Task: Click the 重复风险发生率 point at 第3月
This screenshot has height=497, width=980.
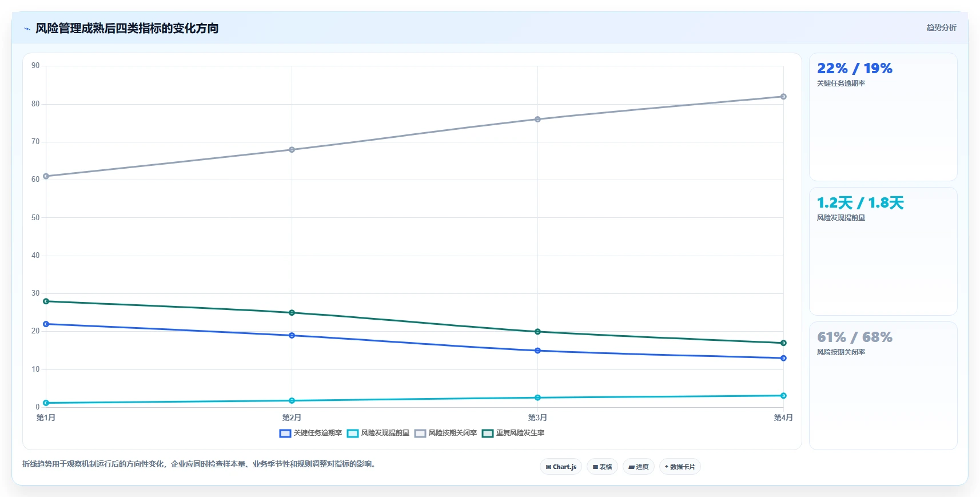Action: pos(537,332)
